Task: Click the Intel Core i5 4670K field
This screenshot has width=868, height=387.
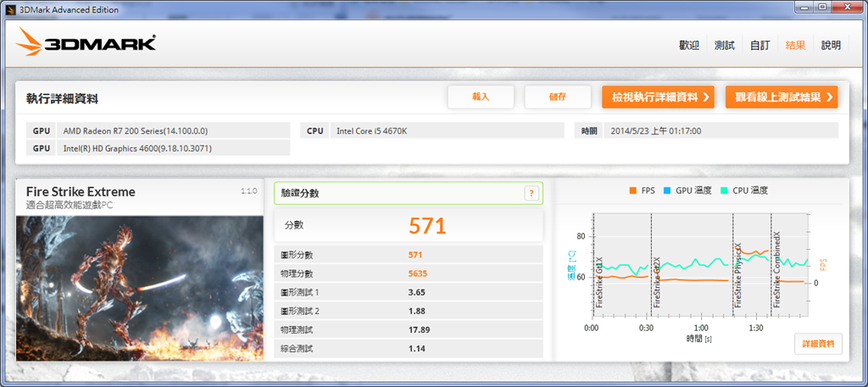Action: [x=448, y=130]
